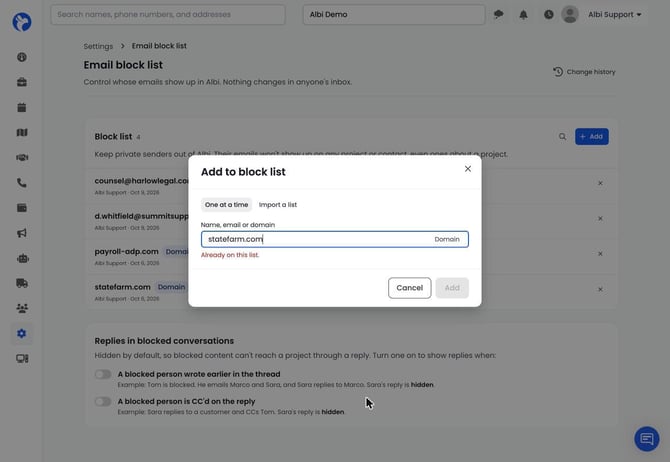The height and width of the screenshot is (462, 670).
Task: Open the phone icon in sidebar
Action: (x=22, y=183)
